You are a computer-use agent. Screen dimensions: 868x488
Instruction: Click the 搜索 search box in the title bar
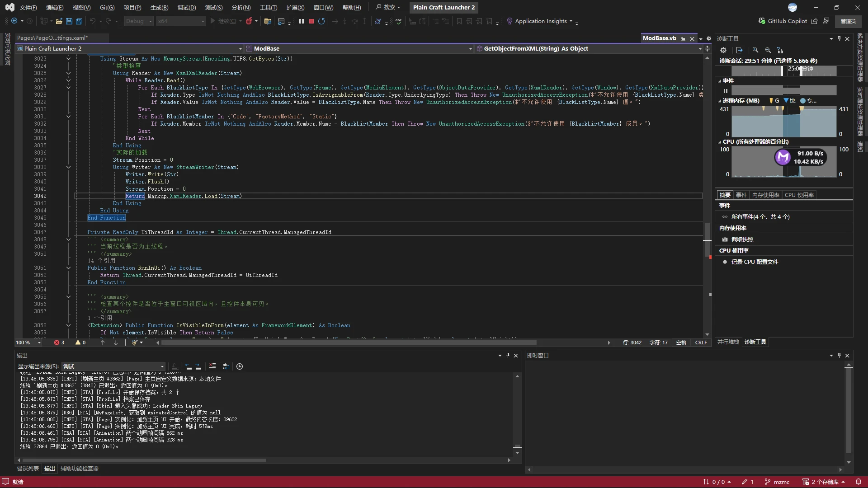388,8
